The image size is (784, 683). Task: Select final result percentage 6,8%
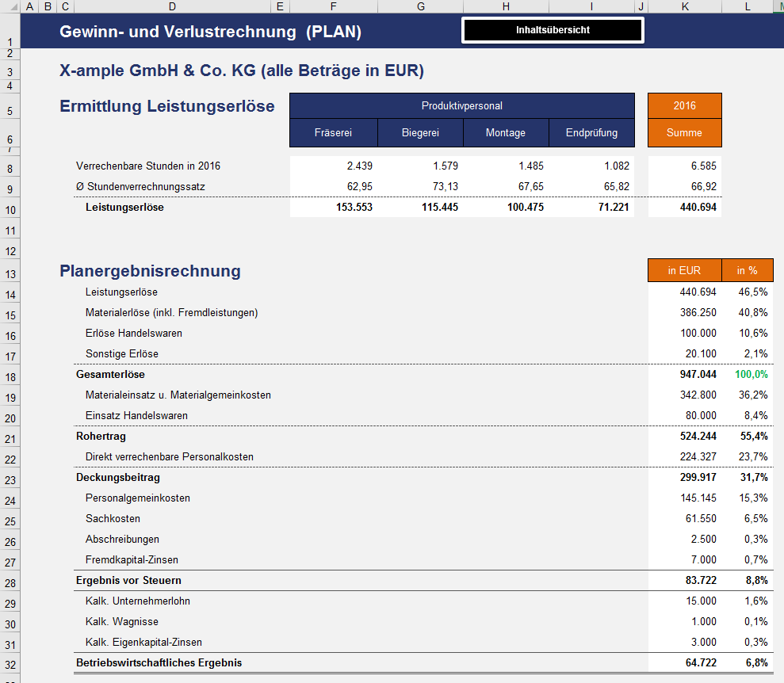pos(748,662)
